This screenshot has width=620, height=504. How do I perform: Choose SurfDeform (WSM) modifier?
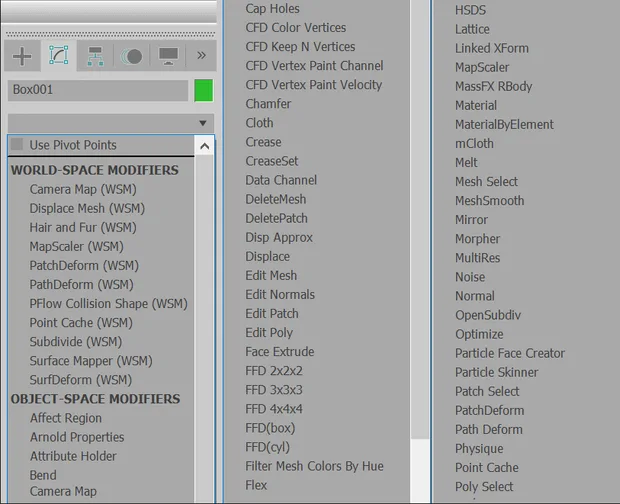tap(81, 380)
